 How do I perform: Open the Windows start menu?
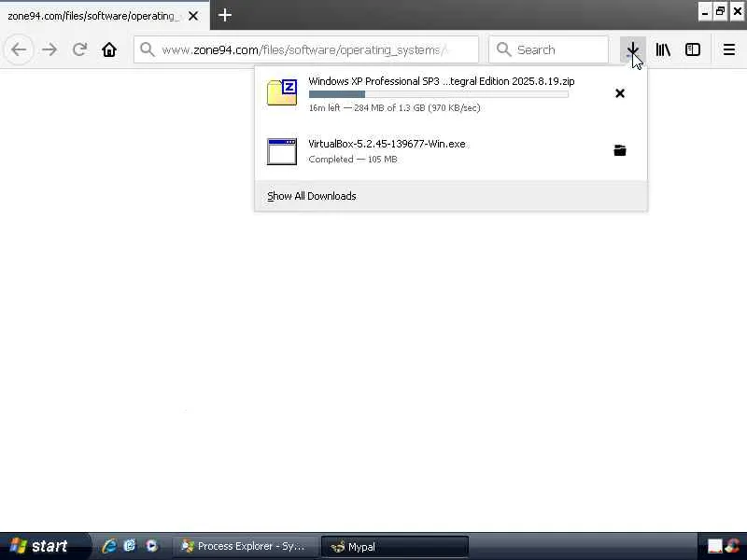pyautogui.click(x=43, y=546)
